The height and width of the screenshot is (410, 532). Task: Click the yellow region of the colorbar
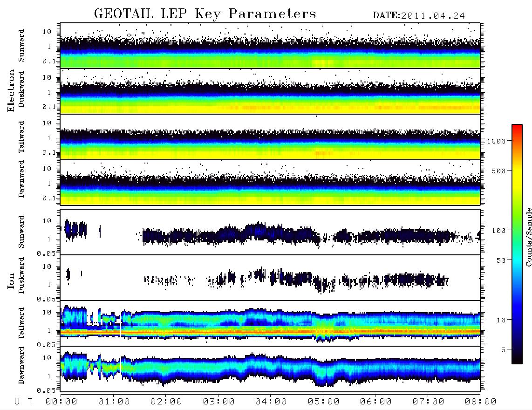click(x=517, y=177)
